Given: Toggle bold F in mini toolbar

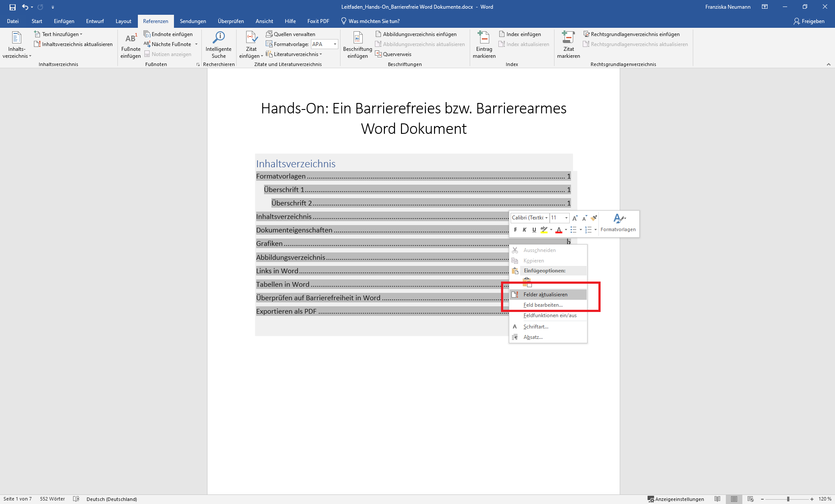Looking at the screenshot, I should 515,230.
